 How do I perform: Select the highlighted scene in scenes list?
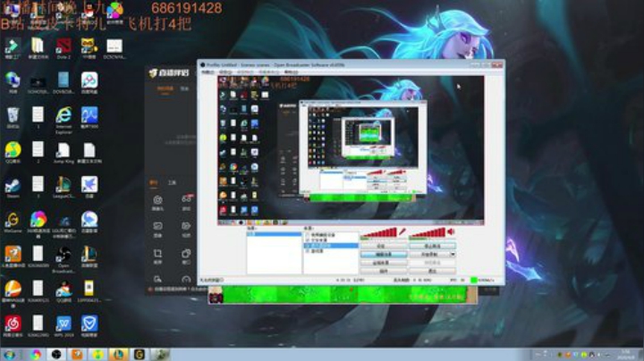274,235
